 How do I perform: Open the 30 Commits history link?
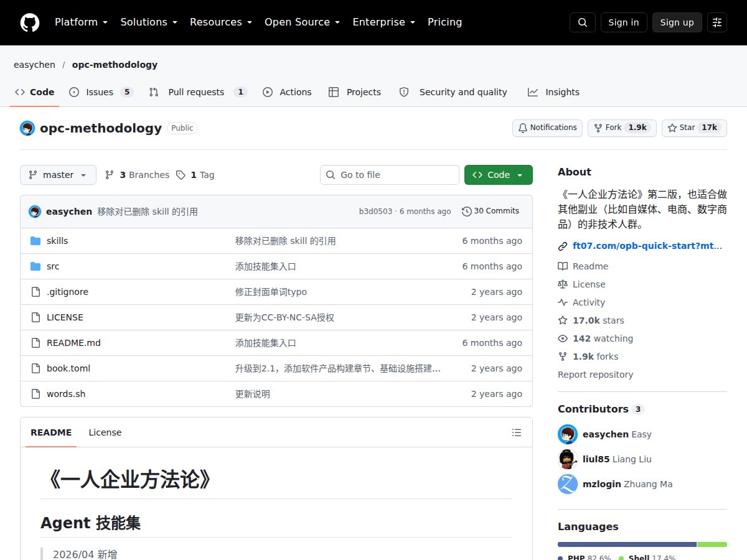[x=491, y=212]
